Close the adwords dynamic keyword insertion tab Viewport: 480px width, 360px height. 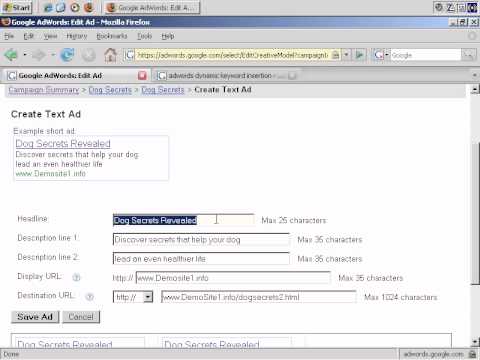coord(292,76)
